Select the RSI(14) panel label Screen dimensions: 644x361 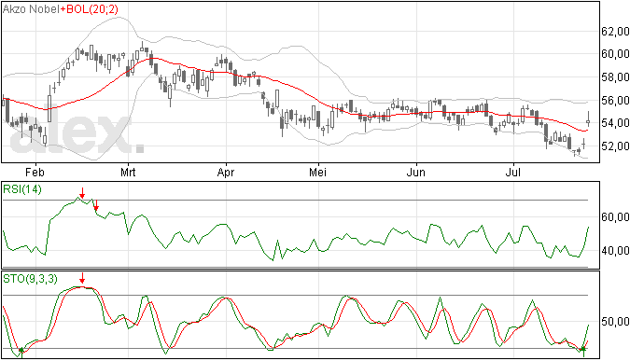click(x=22, y=189)
